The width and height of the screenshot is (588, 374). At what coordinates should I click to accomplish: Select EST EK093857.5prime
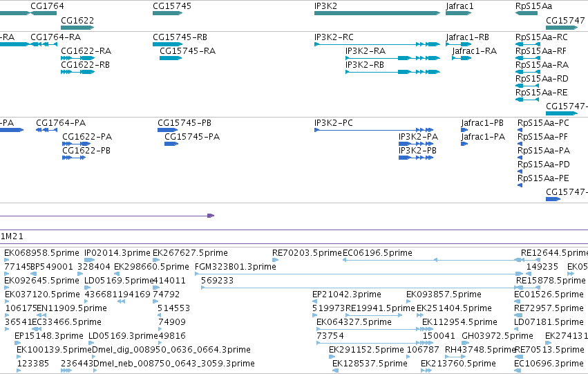(x=444, y=294)
